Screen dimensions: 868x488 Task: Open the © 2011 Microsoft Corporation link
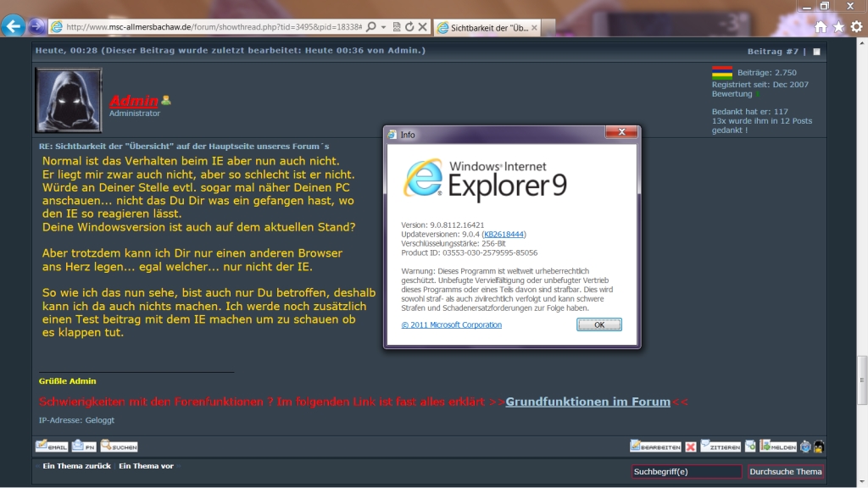pos(451,324)
